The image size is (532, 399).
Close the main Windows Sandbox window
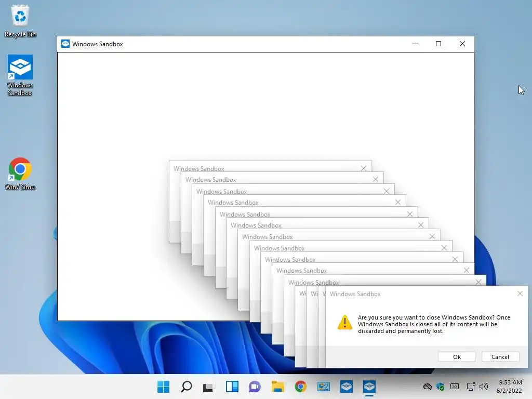coord(462,44)
